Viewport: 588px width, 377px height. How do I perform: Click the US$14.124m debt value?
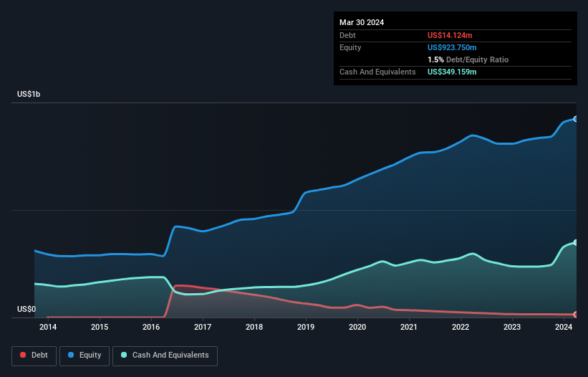(x=450, y=35)
